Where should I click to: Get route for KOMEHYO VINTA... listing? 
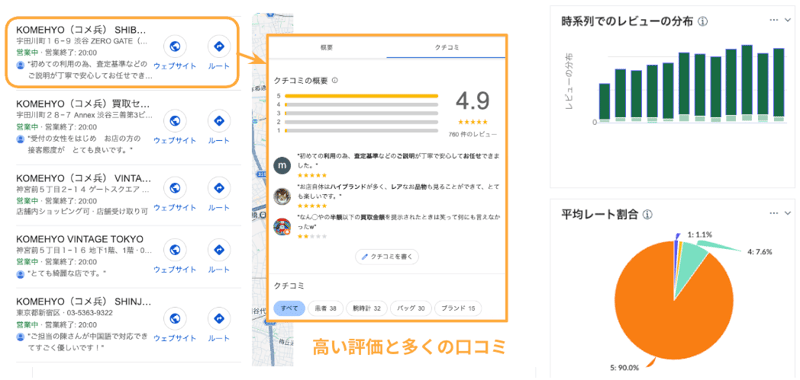(219, 188)
